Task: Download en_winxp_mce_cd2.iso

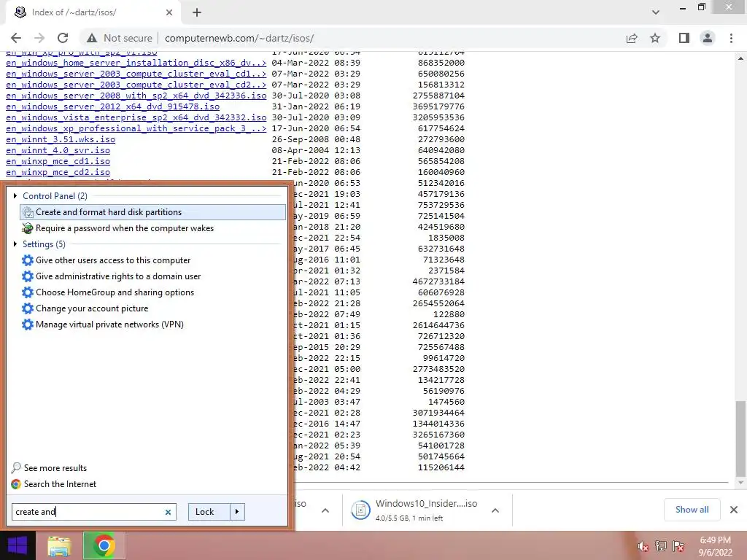Action: [x=58, y=172]
